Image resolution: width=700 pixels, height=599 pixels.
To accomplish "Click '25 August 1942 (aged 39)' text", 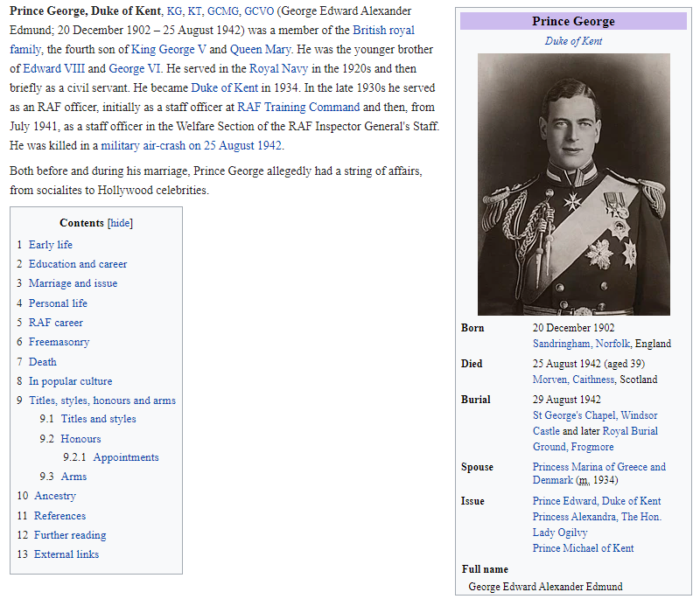I will 588,364.
